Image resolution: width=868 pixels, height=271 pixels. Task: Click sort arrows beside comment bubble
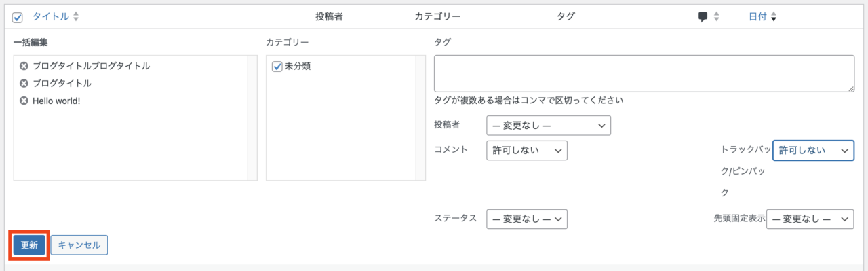(717, 17)
